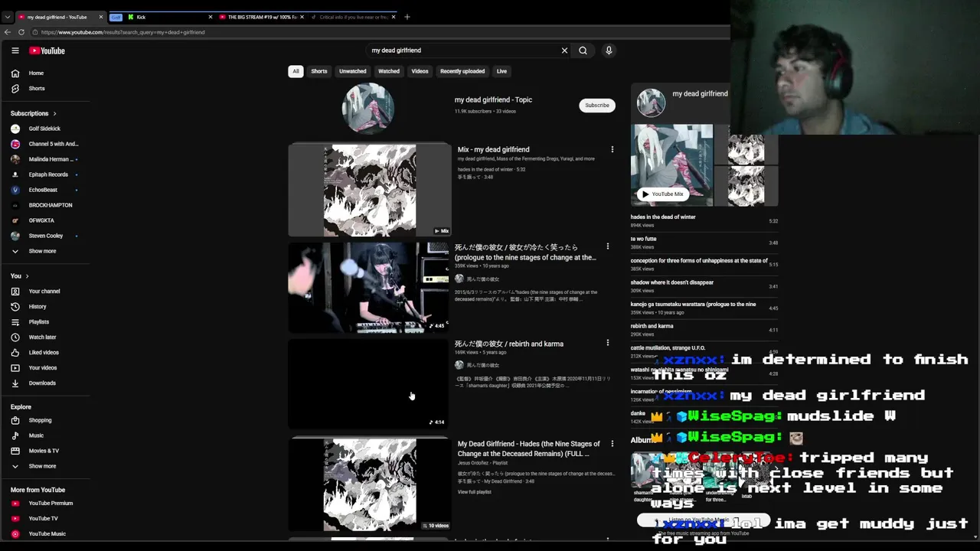This screenshot has width=980, height=551.
Task: Reload the page with the refresh icon
Action: tap(21, 32)
